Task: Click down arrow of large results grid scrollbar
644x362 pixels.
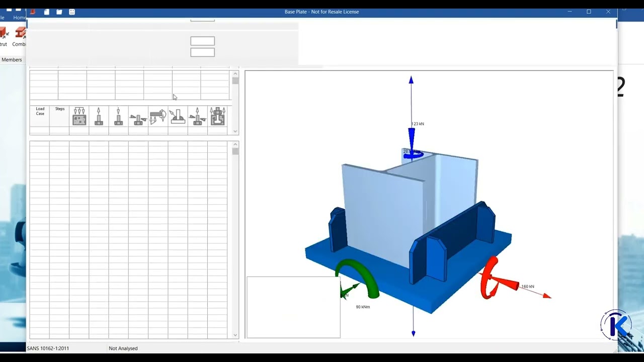Action: click(235, 335)
